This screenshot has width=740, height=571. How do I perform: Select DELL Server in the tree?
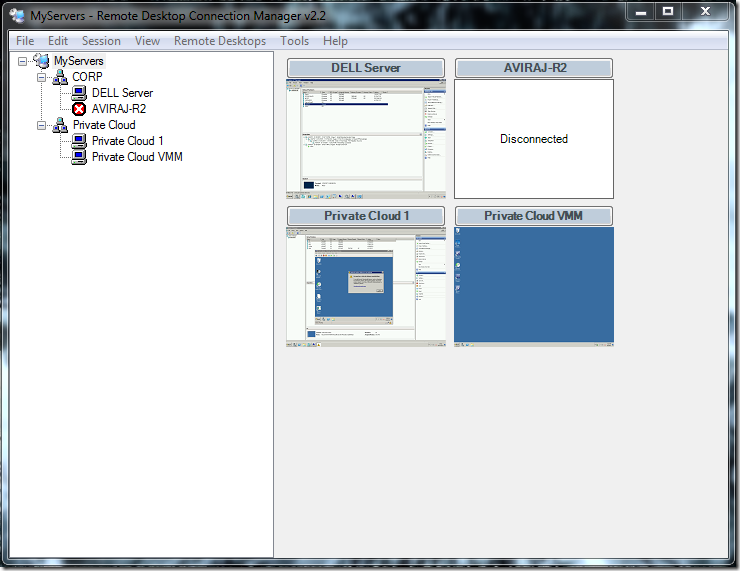click(122, 93)
